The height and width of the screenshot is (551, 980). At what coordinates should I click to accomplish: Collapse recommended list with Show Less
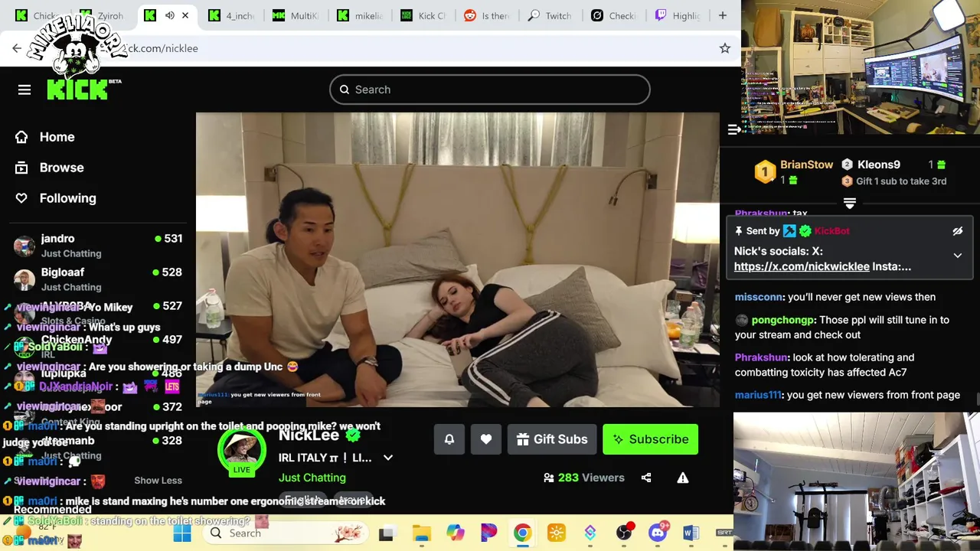click(x=158, y=481)
